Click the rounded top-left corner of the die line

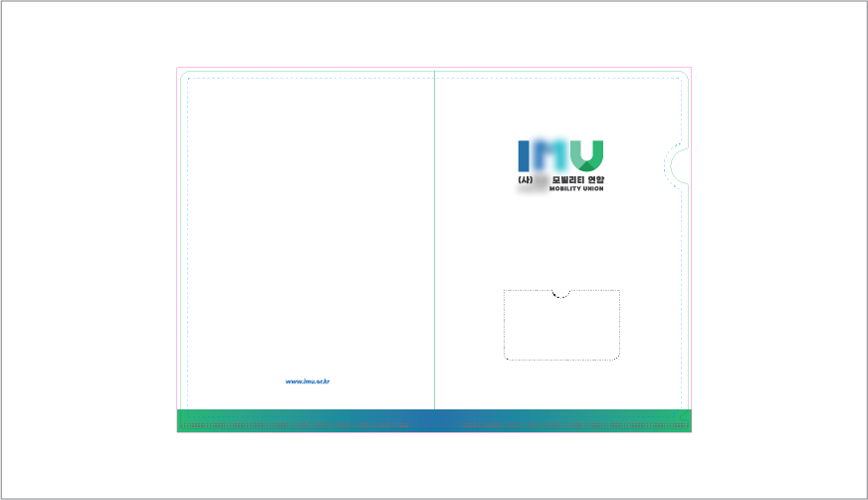pos(184,75)
